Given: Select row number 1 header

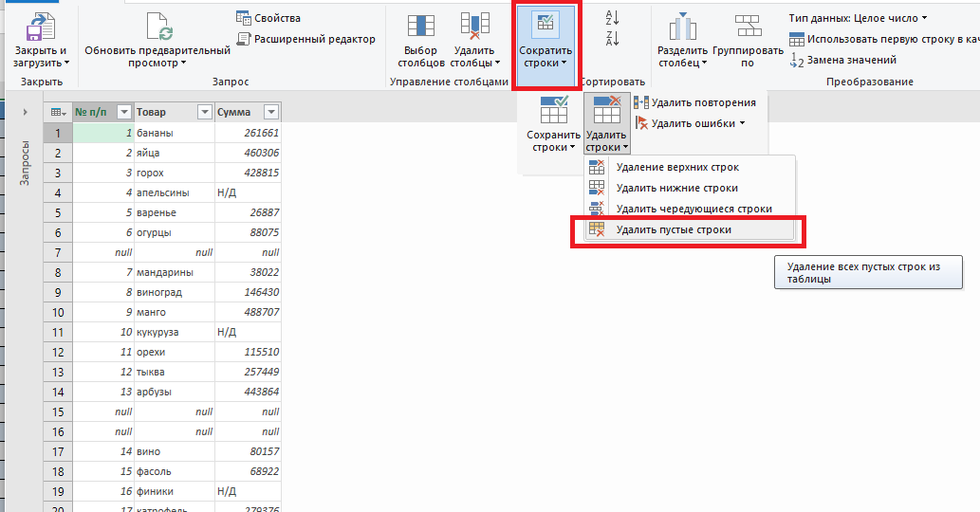Looking at the screenshot, I should [x=58, y=133].
